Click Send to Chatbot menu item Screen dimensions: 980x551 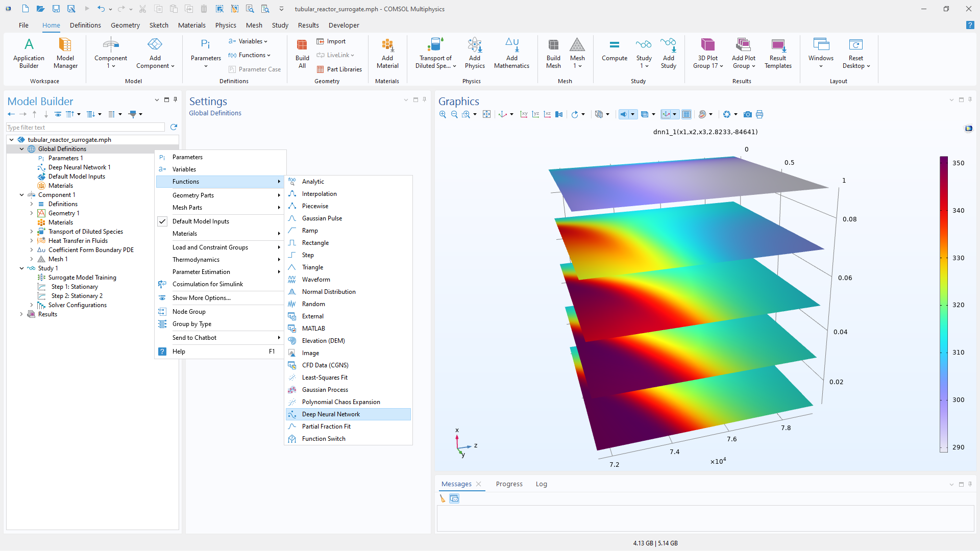pos(220,338)
